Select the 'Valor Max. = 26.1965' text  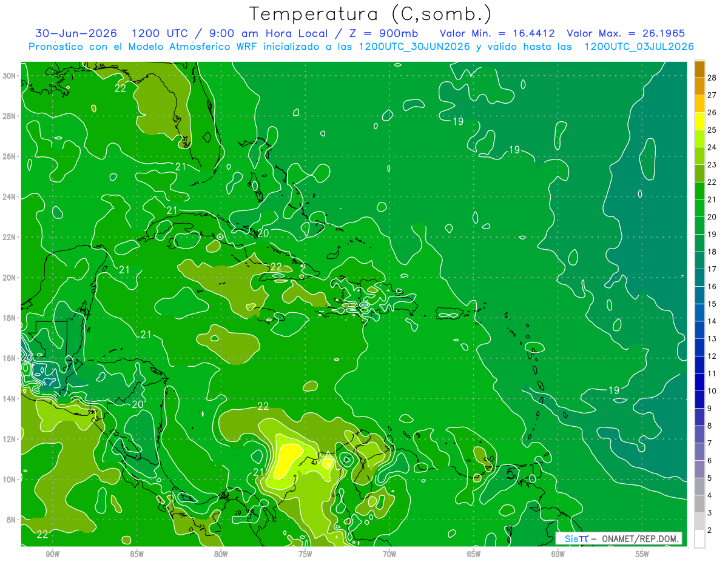(625, 33)
